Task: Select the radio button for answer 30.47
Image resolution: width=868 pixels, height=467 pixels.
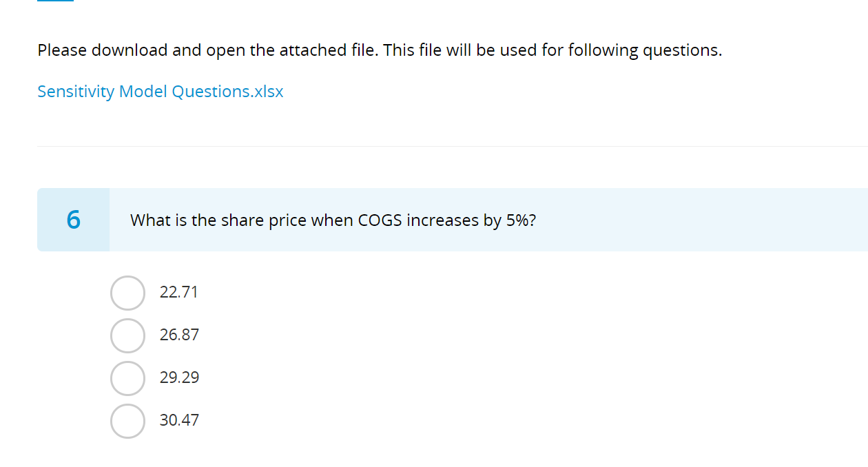Action: (127, 420)
